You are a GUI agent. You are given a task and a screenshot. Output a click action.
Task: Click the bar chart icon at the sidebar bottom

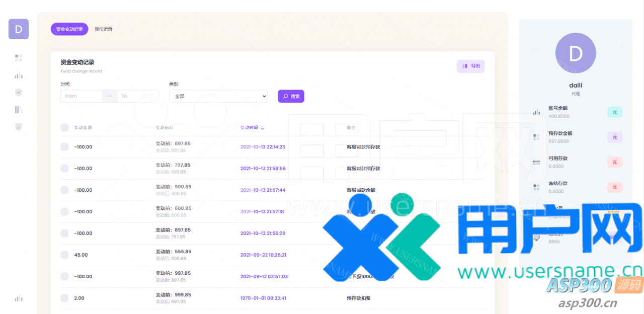pyautogui.click(x=19, y=298)
